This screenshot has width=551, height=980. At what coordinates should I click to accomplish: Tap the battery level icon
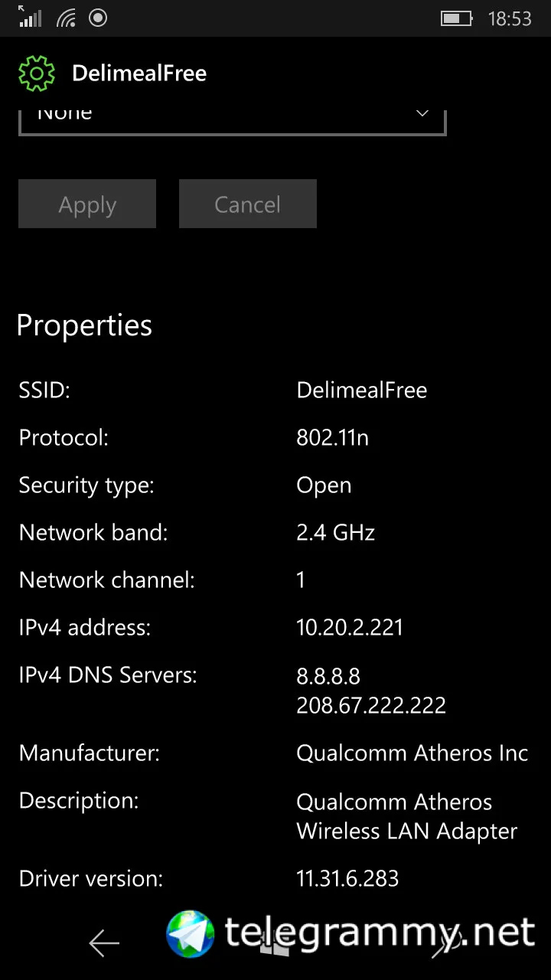456,18
